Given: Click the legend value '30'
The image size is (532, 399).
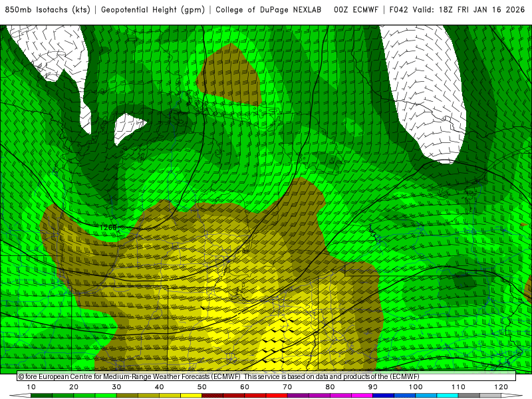Looking at the screenshot, I should pyautogui.click(x=116, y=387).
